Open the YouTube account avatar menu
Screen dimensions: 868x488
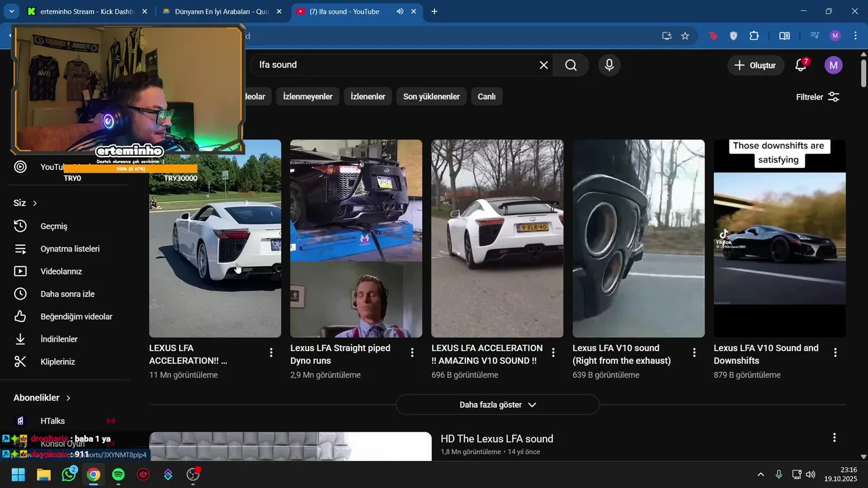click(833, 65)
